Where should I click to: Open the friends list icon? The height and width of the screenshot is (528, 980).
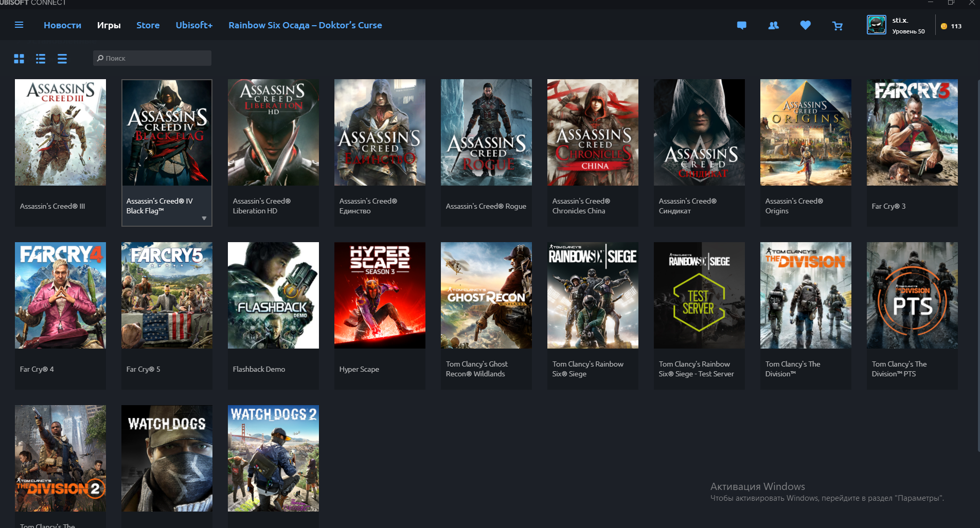[x=773, y=25]
